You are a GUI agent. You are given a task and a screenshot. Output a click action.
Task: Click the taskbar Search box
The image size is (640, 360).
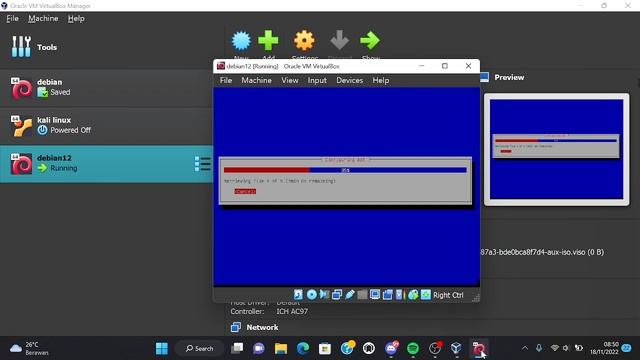[200, 348]
